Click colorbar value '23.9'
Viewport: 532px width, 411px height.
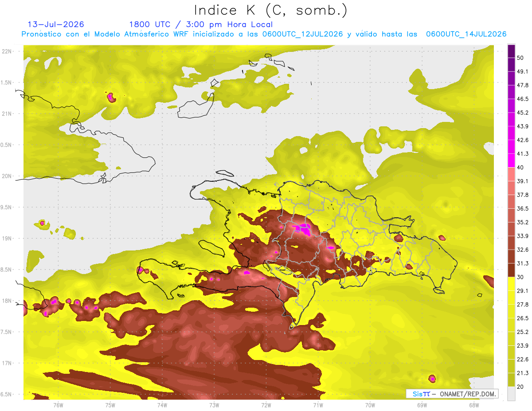523,346
